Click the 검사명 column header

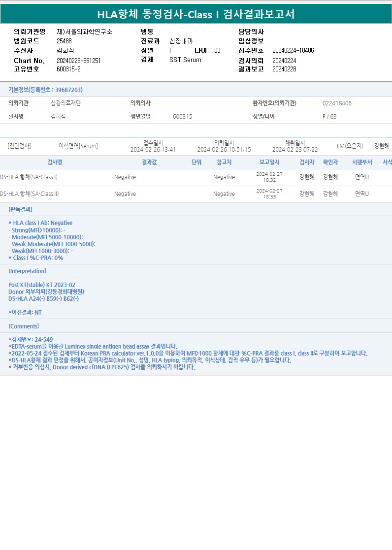[55, 162]
